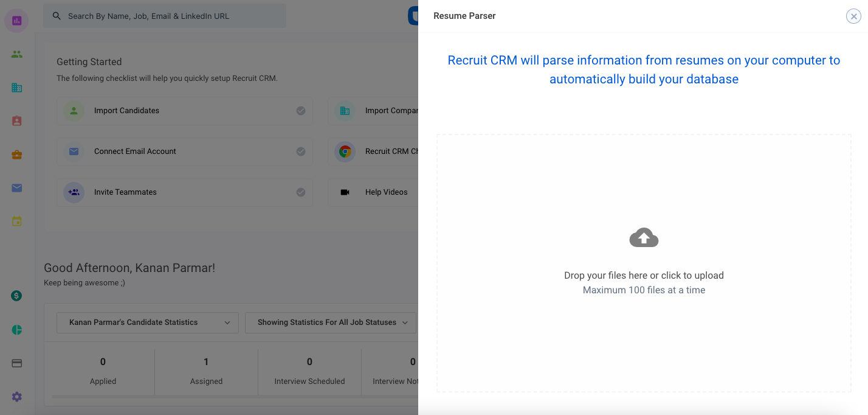This screenshot has height=415, width=868.
Task: Toggle the Invite Teammates checkmark
Action: point(300,192)
